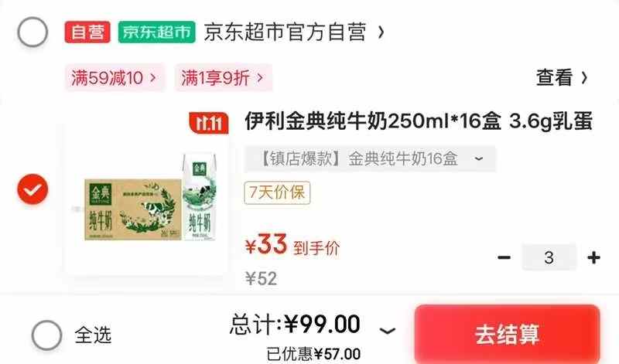Click the red 自营 badge
This screenshot has height=364, width=619.
coord(87,32)
